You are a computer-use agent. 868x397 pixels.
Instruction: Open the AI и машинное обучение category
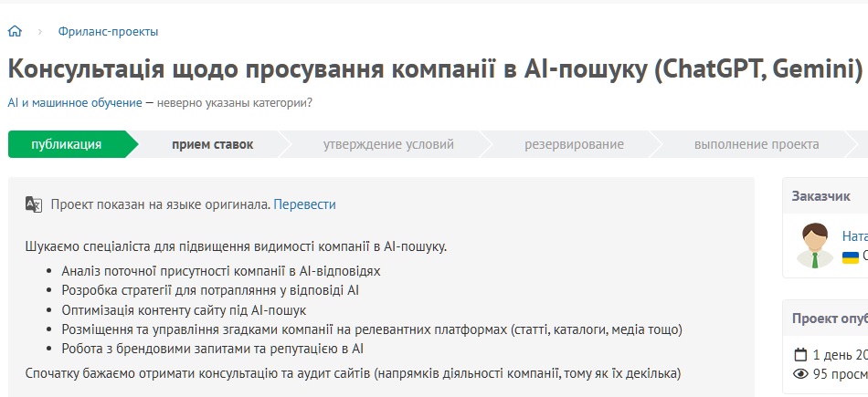[x=75, y=102]
